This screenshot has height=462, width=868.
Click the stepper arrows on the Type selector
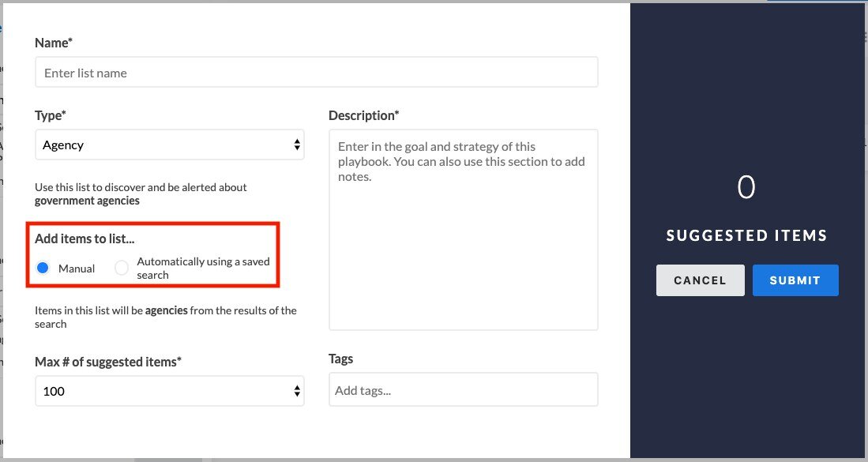[298, 145]
